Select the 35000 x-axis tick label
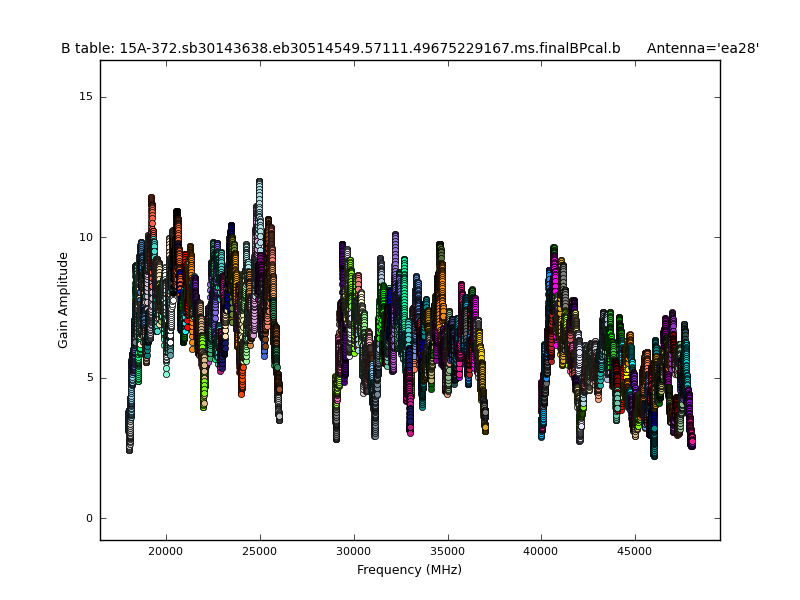 (447, 550)
